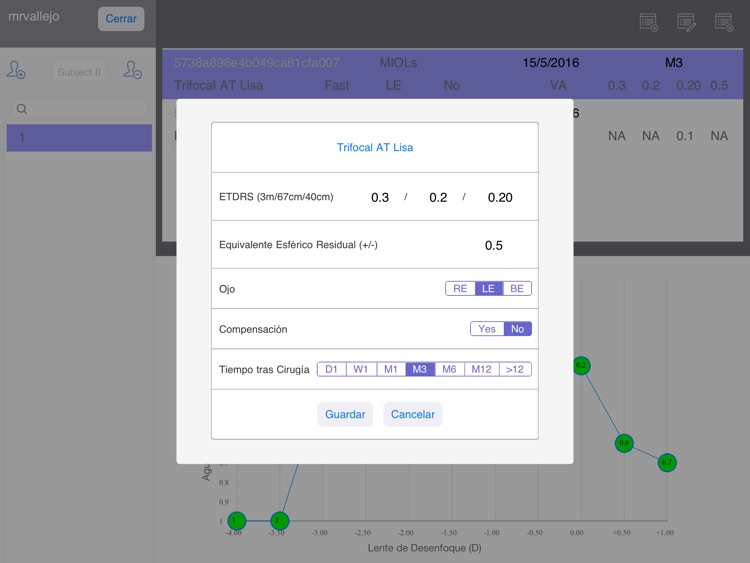This screenshot has height=563, width=750.
Task: Choose M12 time after surgery
Action: (481, 369)
